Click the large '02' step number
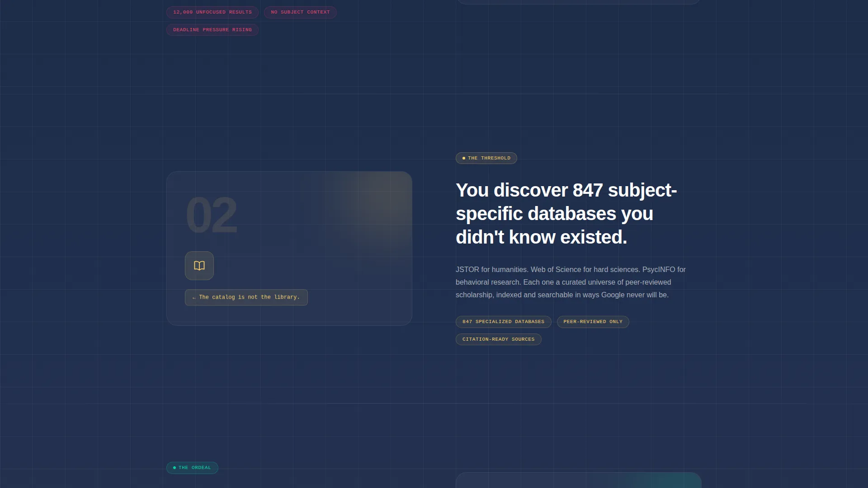Image resolution: width=868 pixels, height=488 pixels. [x=211, y=215]
